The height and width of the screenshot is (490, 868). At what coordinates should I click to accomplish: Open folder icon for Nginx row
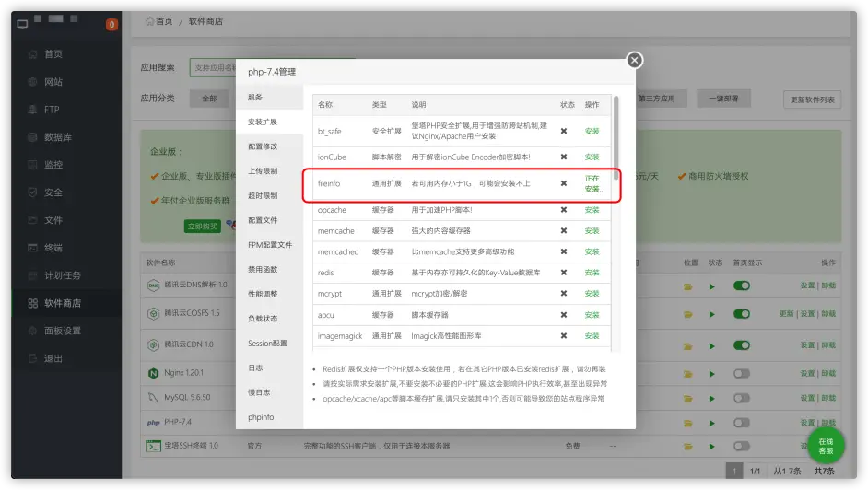tap(688, 375)
